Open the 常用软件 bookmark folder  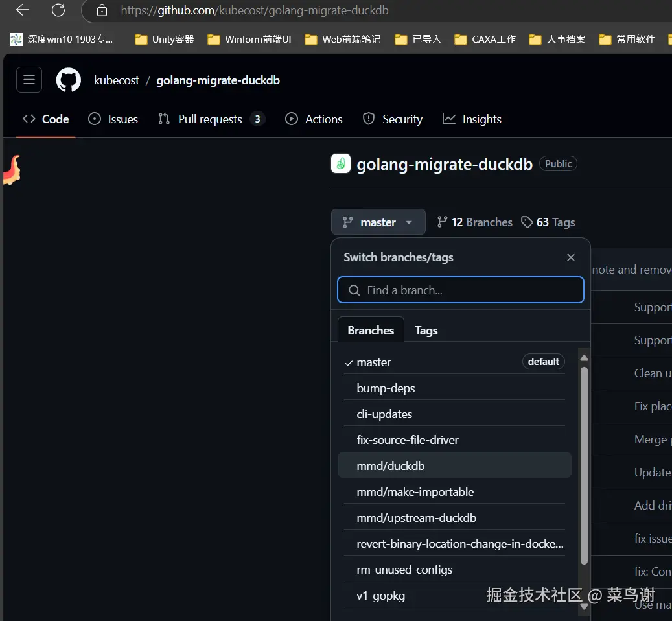click(627, 40)
